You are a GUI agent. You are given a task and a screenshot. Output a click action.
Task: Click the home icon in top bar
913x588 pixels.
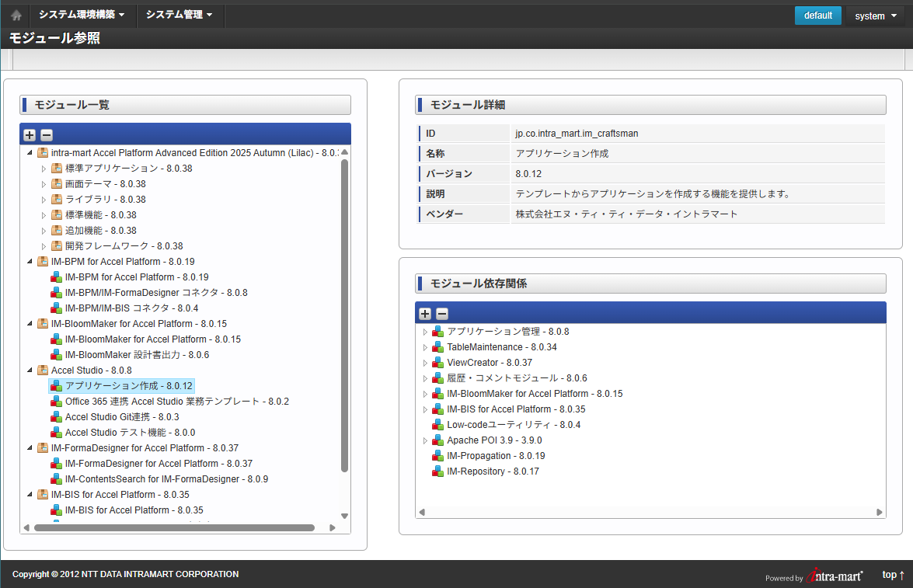[x=16, y=16]
